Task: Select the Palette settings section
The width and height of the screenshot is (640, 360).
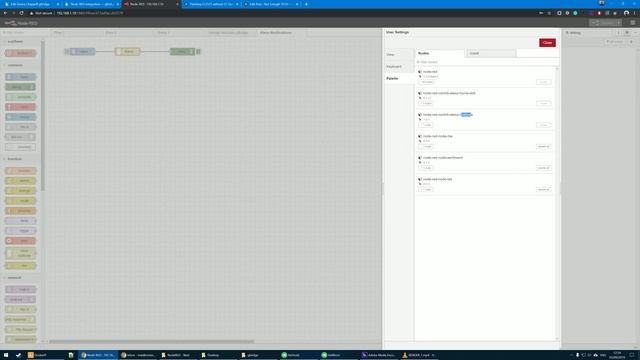Action: point(399,78)
